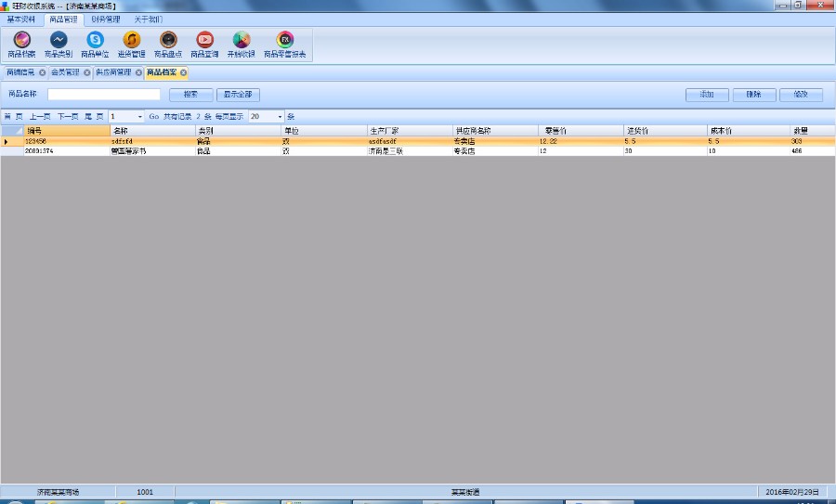Image resolution: width=836 pixels, height=504 pixels.
Task: Click the 商品类别 category icon
Action: (x=58, y=40)
